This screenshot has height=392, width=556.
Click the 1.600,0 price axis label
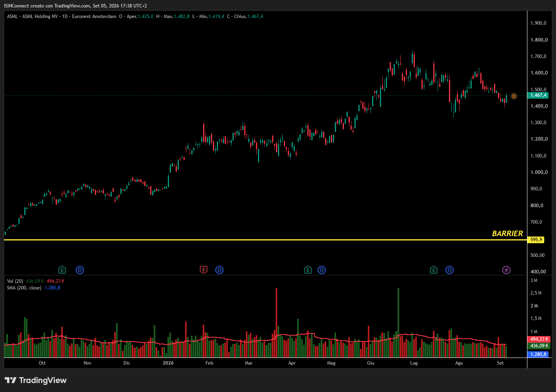539,73
